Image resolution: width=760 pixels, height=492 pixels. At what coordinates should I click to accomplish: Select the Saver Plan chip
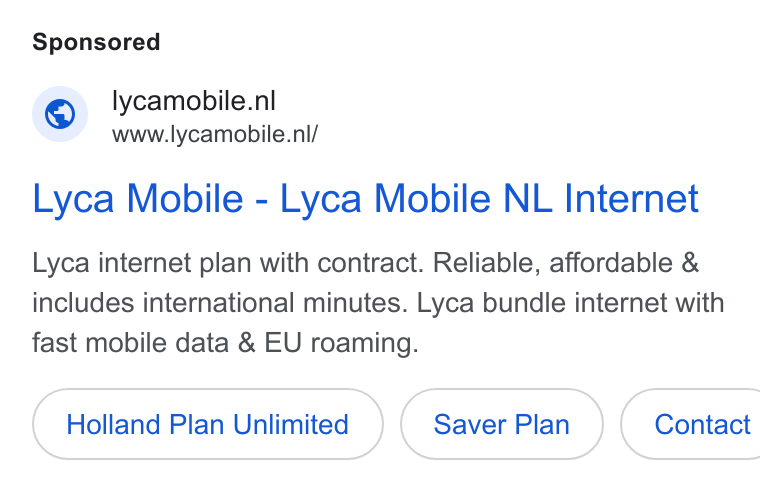pos(502,424)
